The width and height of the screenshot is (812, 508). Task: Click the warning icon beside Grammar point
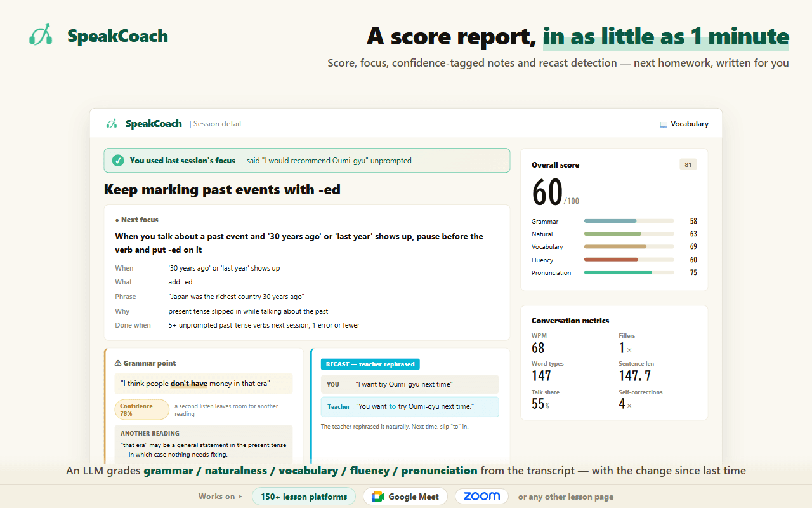(118, 363)
